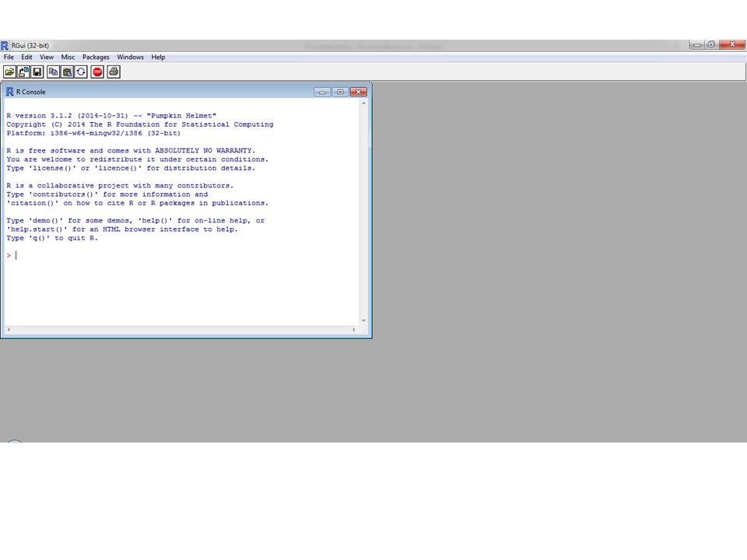Image resolution: width=747 pixels, height=560 pixels.
Task: Select the Paste toolbar icon
Action: 67,72
